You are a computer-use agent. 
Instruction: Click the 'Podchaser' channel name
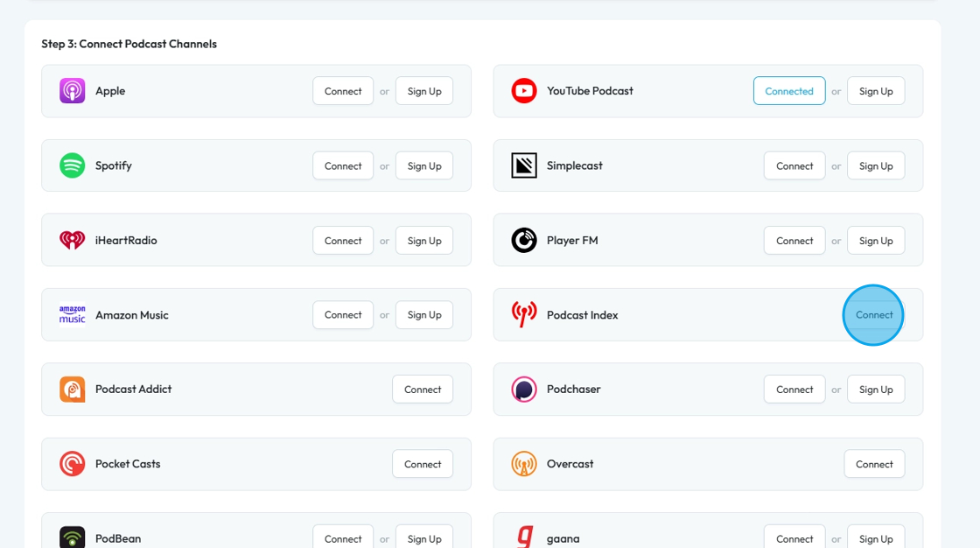pos(574,389)
